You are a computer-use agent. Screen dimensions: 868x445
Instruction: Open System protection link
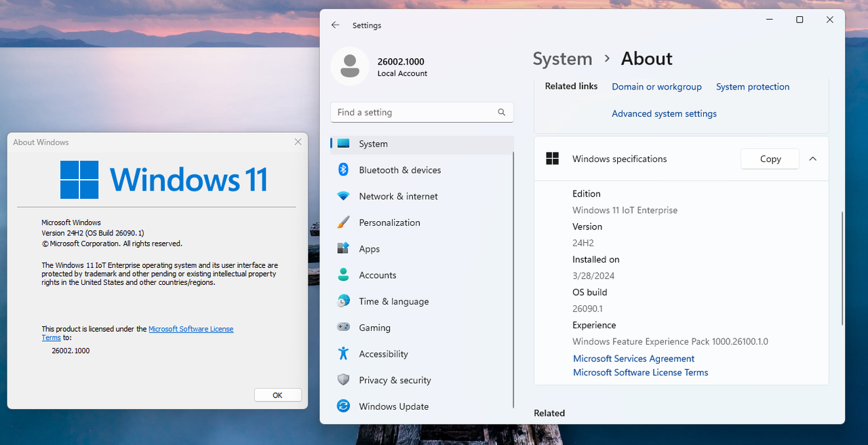point(753,87)
